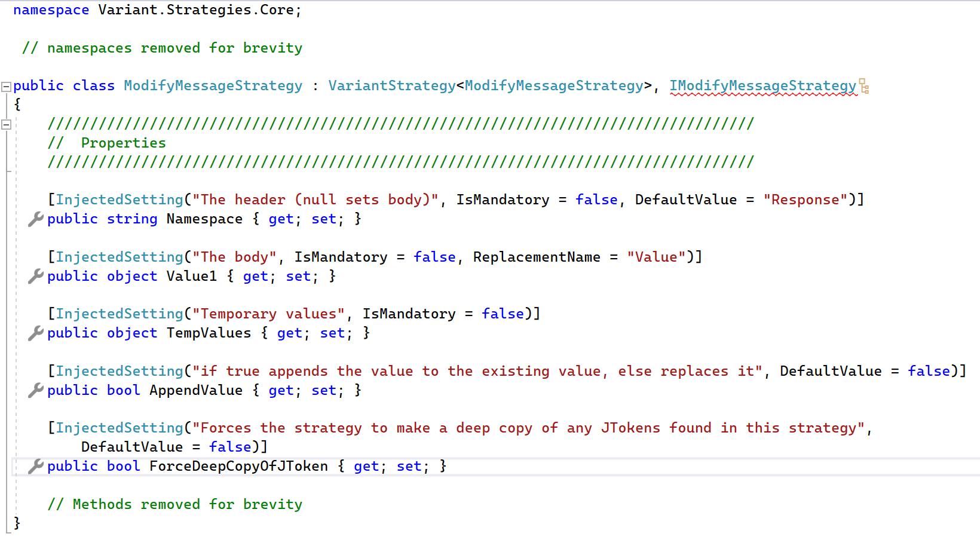Open the inheritance icon after IModifyMessageStrategy
This screenshot has width=980, height=549.
point(864,86)
